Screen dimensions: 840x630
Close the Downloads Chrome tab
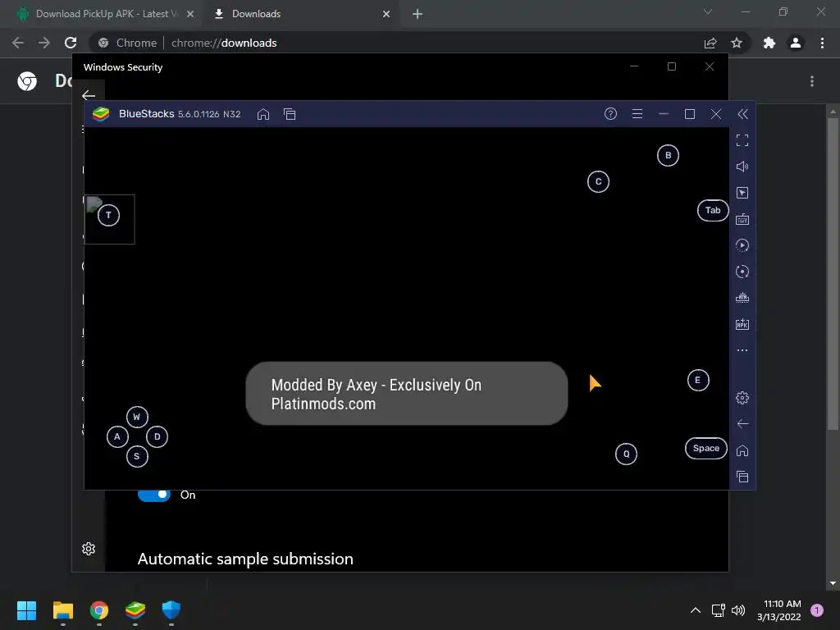click(x=386, y=15)
